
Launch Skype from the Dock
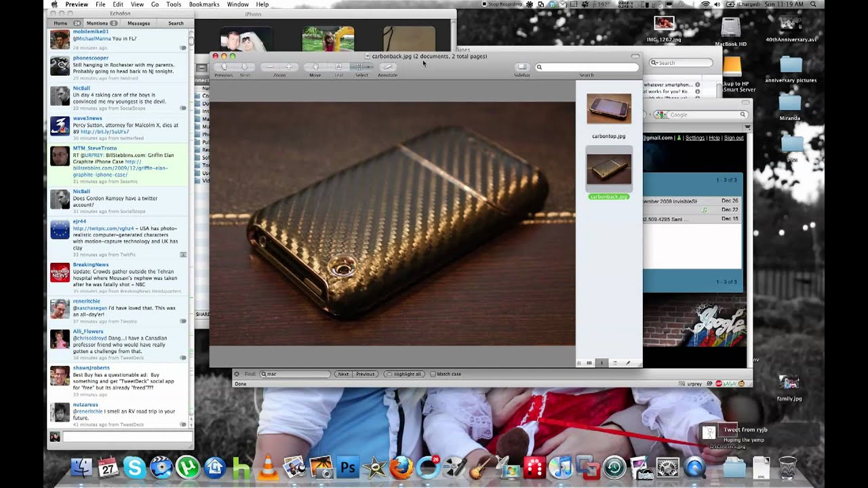pos(134,468)
